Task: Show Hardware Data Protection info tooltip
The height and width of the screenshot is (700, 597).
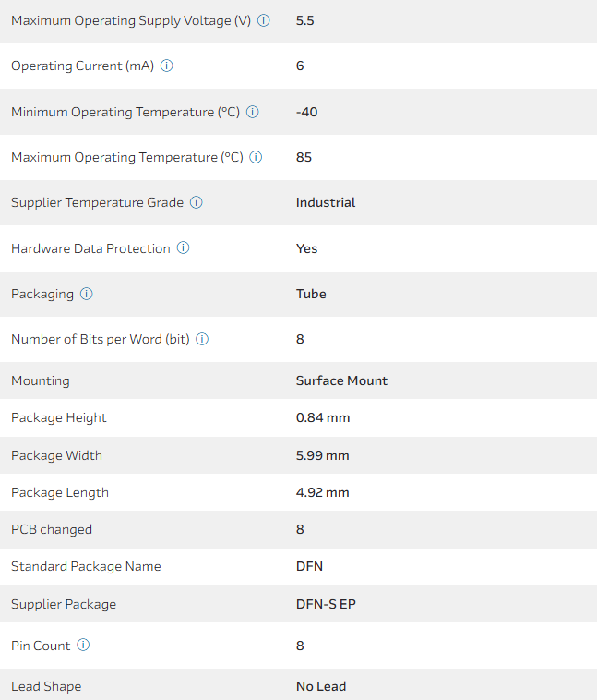Action: [184, 248]
